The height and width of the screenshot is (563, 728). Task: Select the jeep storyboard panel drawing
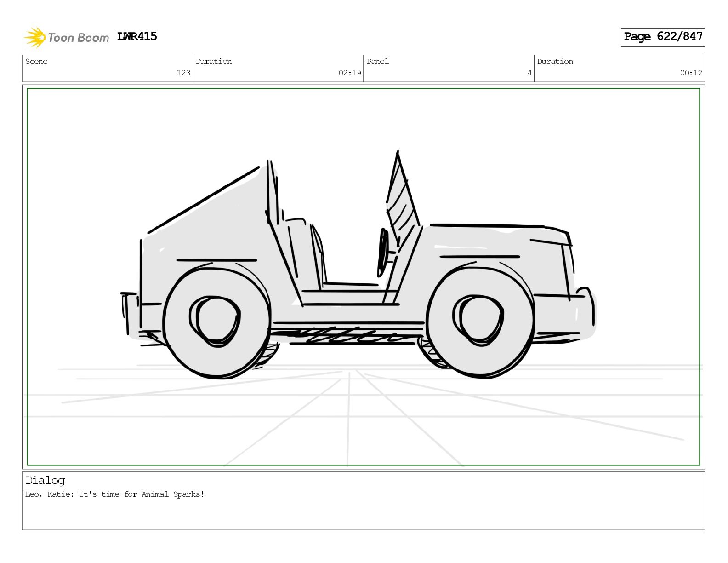point(364,277)
